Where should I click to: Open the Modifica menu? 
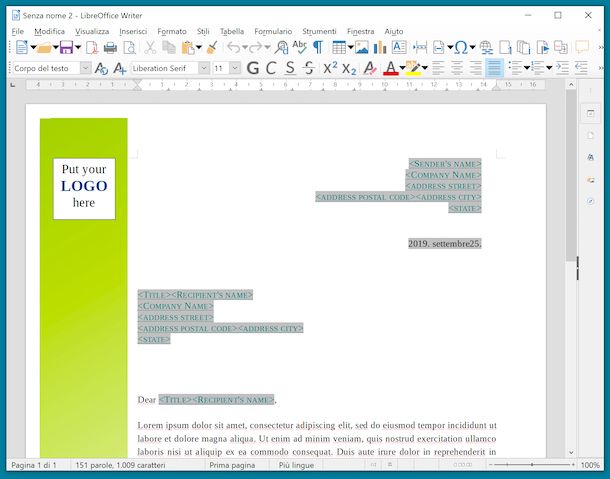click(x=49, y=32)
